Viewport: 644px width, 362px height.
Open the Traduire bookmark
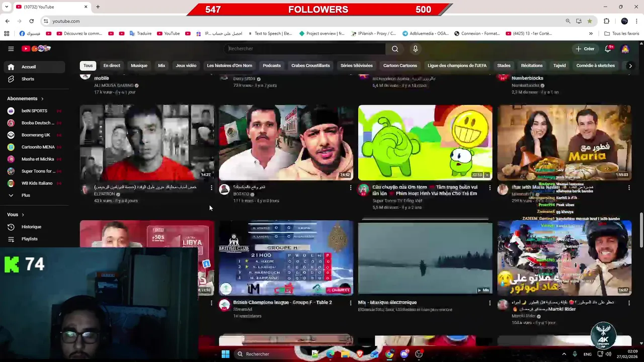[x=140, y=34]
